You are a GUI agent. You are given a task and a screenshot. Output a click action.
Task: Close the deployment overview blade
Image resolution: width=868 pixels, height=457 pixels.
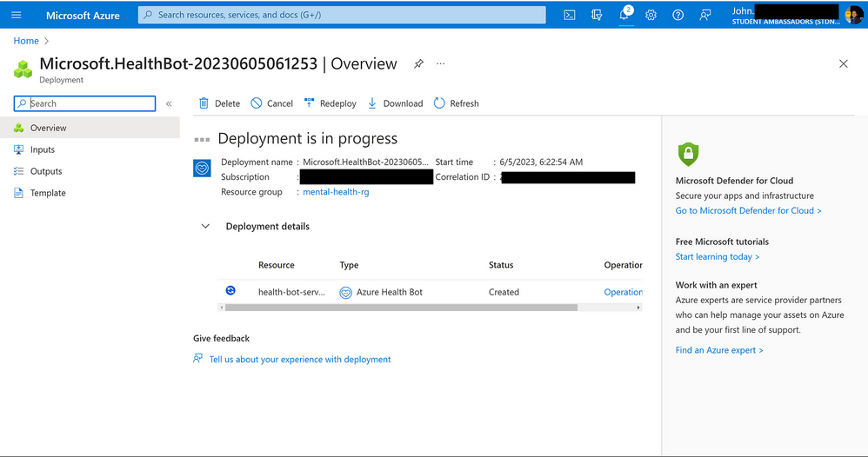tap(843, 63)
